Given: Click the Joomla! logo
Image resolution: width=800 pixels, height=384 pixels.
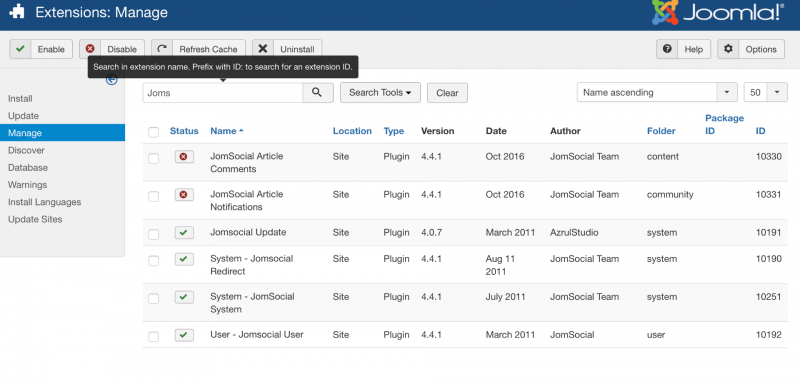Looking at the screenshot, I should click(x=717, y=13).
